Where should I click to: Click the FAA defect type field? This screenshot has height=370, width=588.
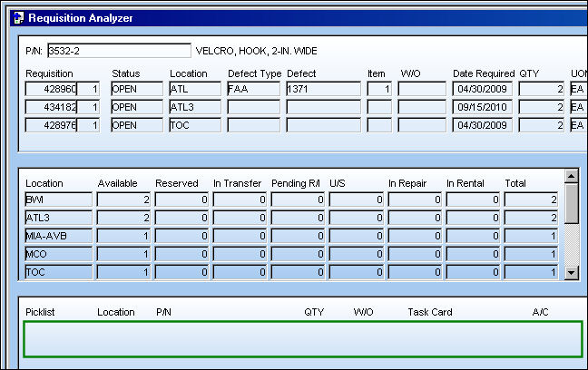[253, 89]
